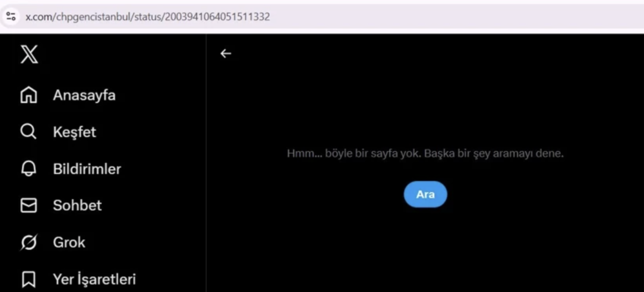Click the blue Ara button
Image resolution: width=644 pixels, height=292 pixels.
tap(425, 194)
